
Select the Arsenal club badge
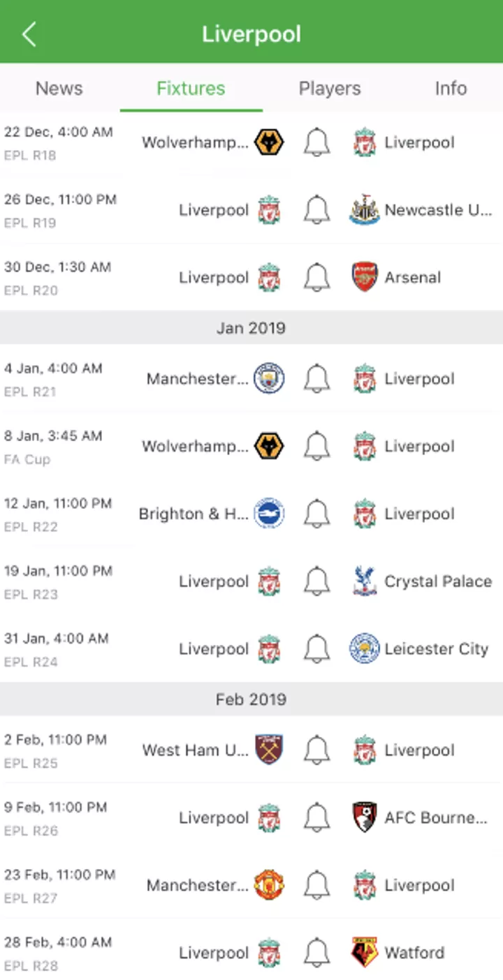pyautogui.click(x=365, y=277)
